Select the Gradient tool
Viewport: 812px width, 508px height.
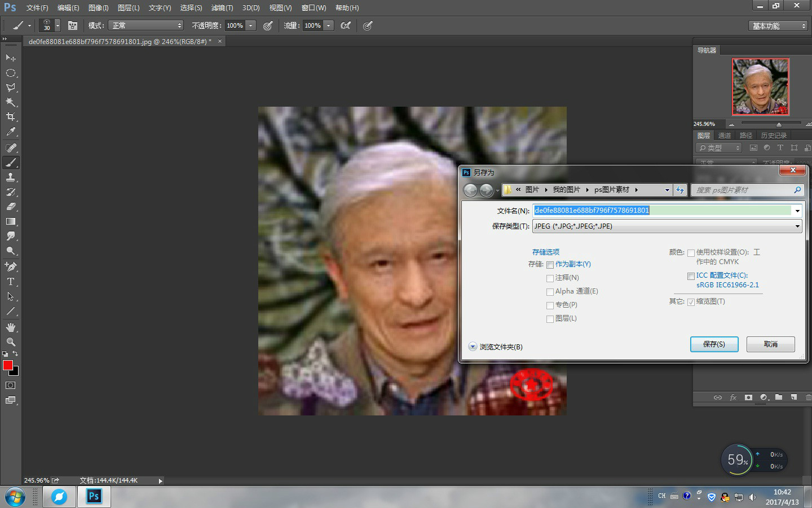click(x=11, y=221)
